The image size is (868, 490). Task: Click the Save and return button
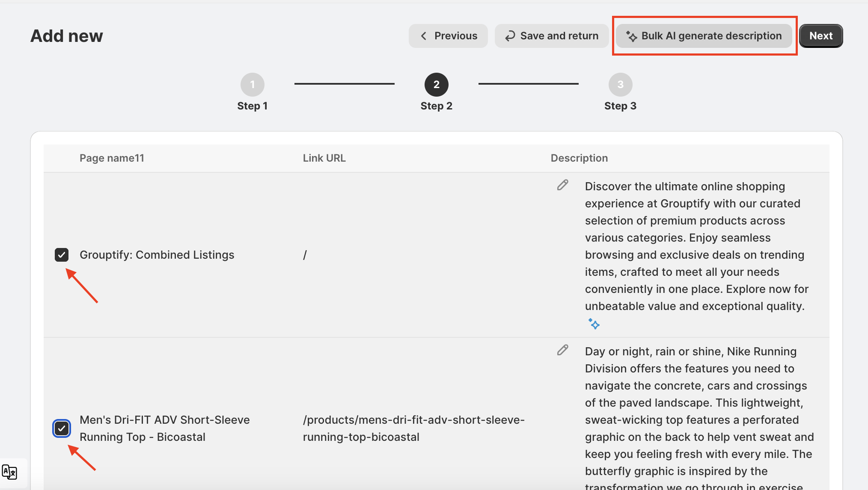tap(551, 36)
